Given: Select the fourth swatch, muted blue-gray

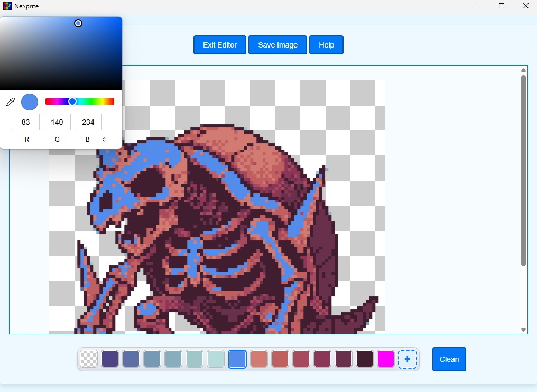Looking at the screenshot, I should click(x=174, y=359).
